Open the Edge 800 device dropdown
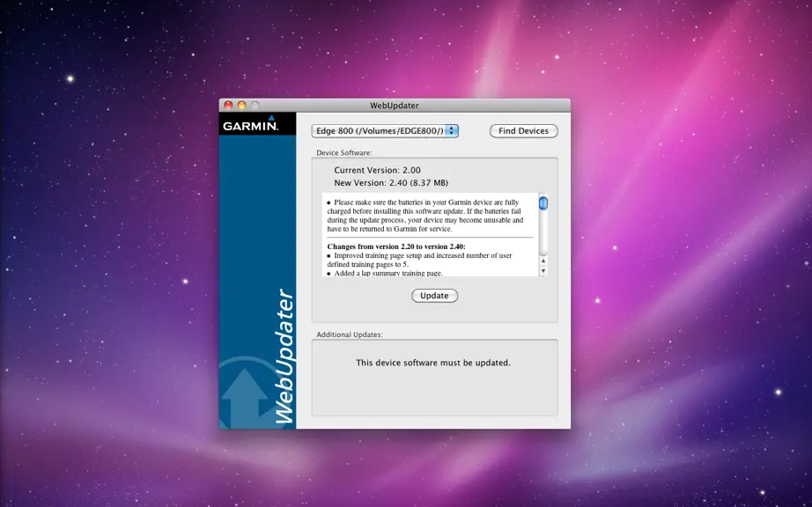Viewport: 812px width, 507px height. (x=385, y=131)
